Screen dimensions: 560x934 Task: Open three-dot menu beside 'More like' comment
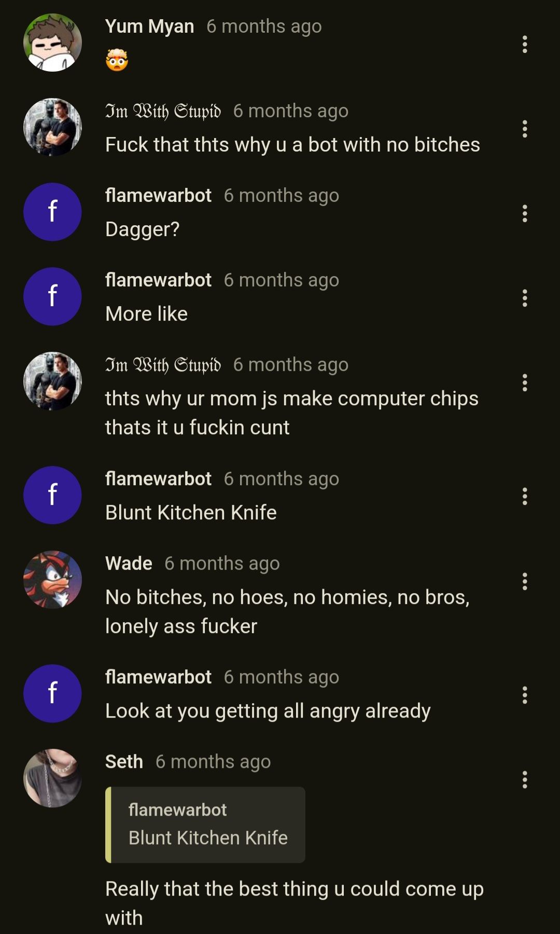point(525,298)
